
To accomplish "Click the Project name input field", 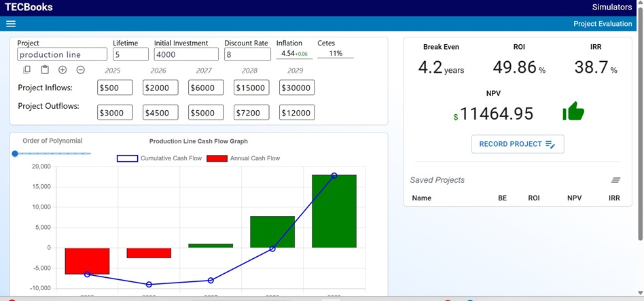I will 62,55.
